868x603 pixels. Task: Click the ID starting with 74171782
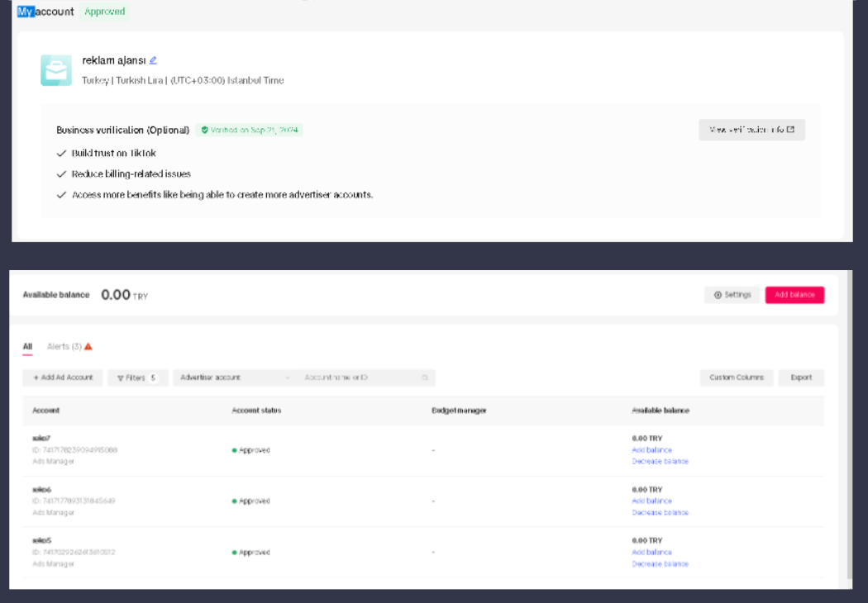74,450
